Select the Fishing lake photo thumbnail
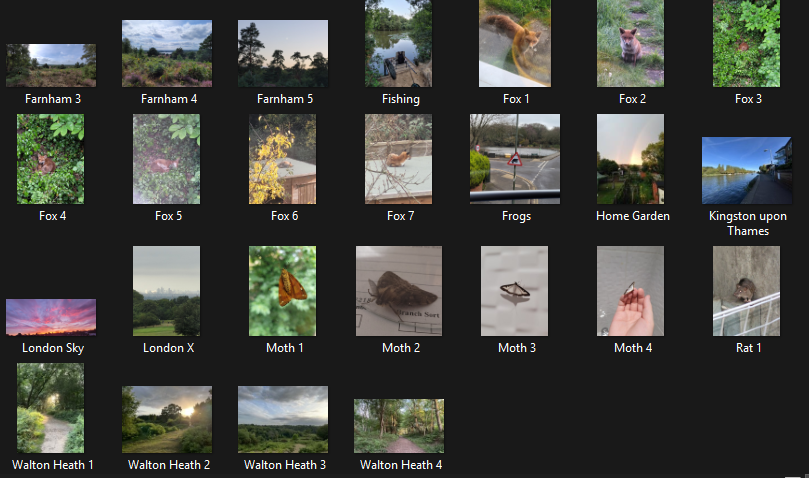Viewport: 809px width, 478px height. (x=398, y=43)
